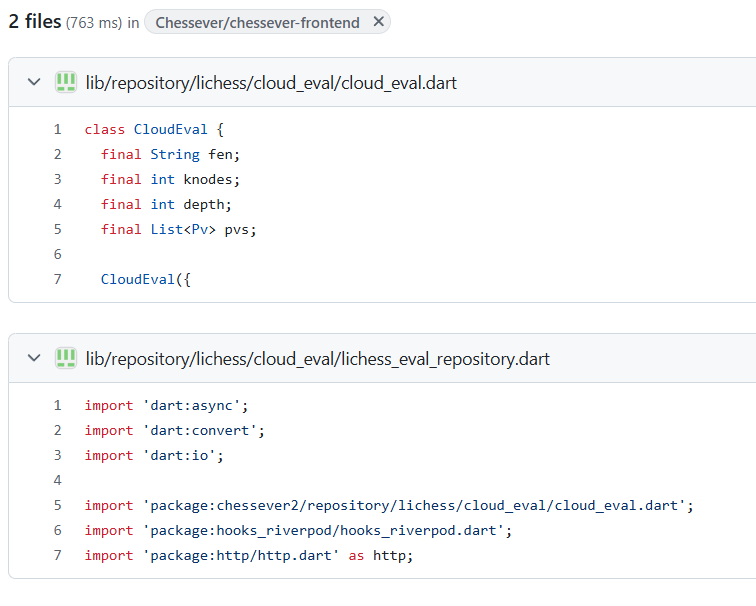Click the repository avatar icon beside lichess_eval_repository.dart
The width and height of the screenshot is (756, 606).
click(x=66, y=358)
